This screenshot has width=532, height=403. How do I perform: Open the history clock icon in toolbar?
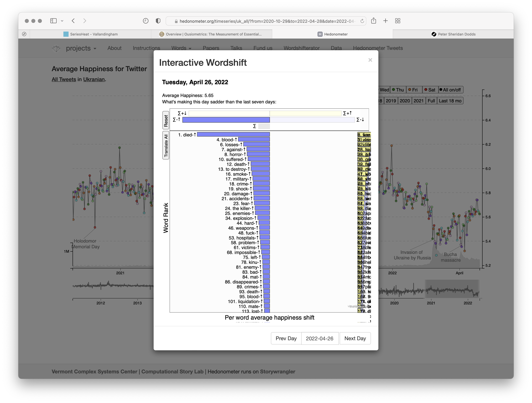(x=146, y=21)
